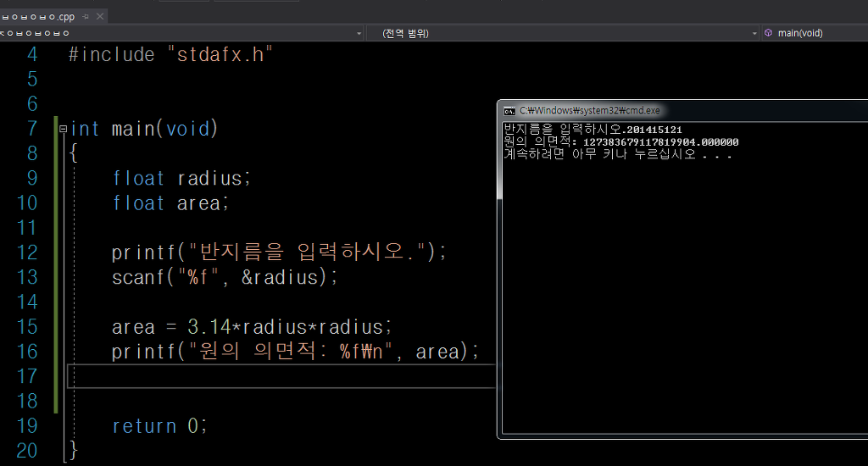
Task: Click line number 15 in gutter
Action: coord(27,326)
